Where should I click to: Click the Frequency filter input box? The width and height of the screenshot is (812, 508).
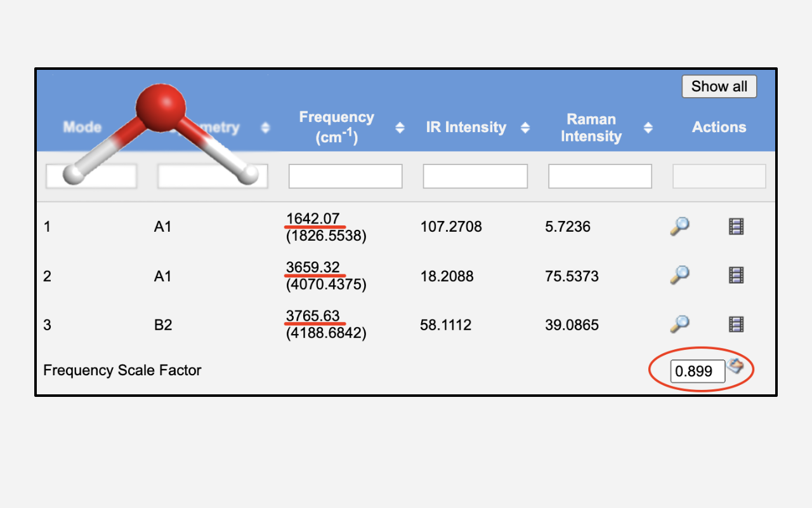click(x=345, y=177)
